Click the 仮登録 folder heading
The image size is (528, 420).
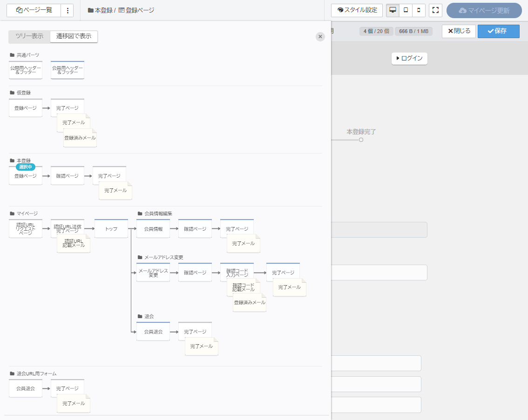[20, 93]
